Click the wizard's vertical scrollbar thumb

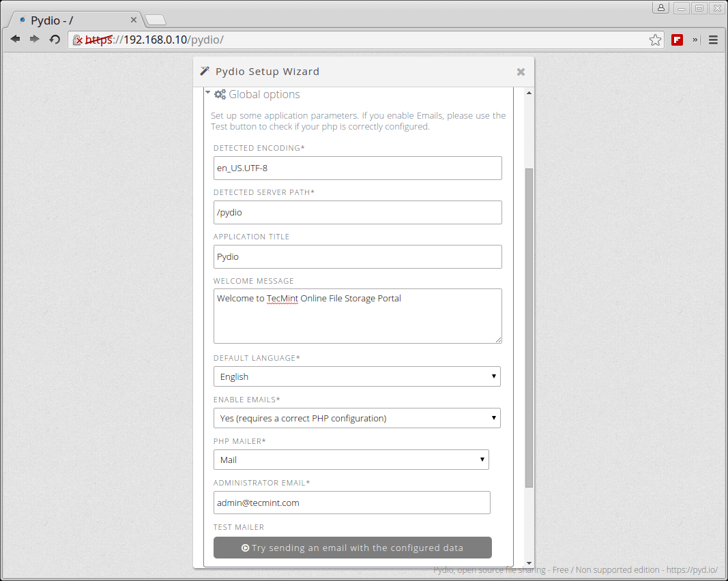click(x=529, y=327)
